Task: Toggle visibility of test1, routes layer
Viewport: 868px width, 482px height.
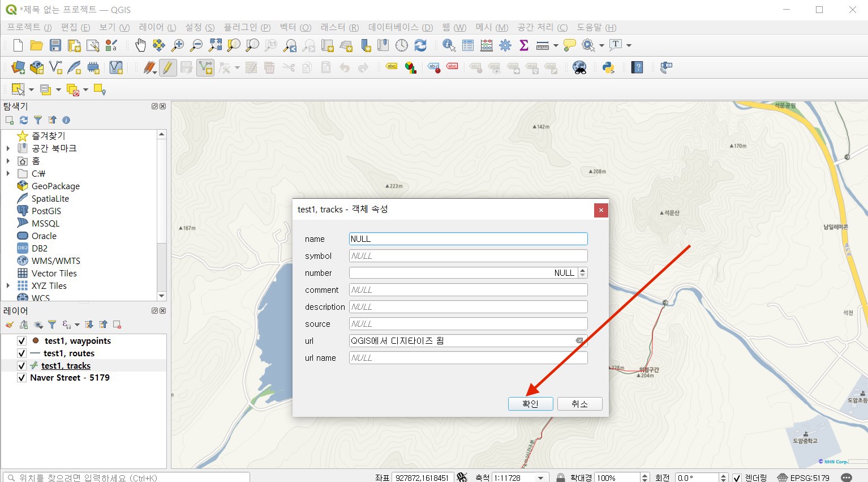Action: [22, 353]
